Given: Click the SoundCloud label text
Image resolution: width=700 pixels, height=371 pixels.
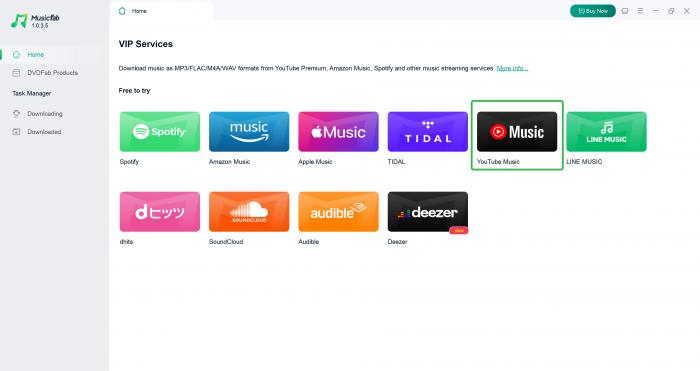Looking at the screenshot, I should tap(226, 242).
